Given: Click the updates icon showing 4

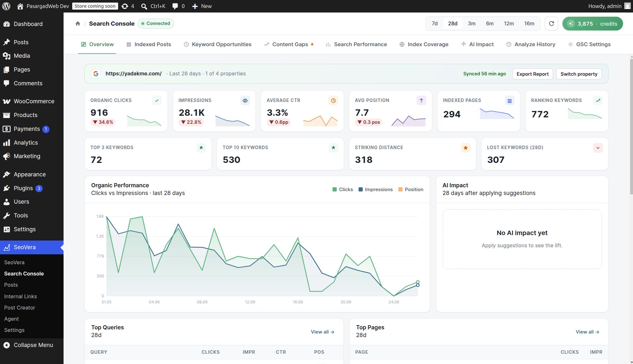Looking at the screenshot, I should (x=125, y=6).
